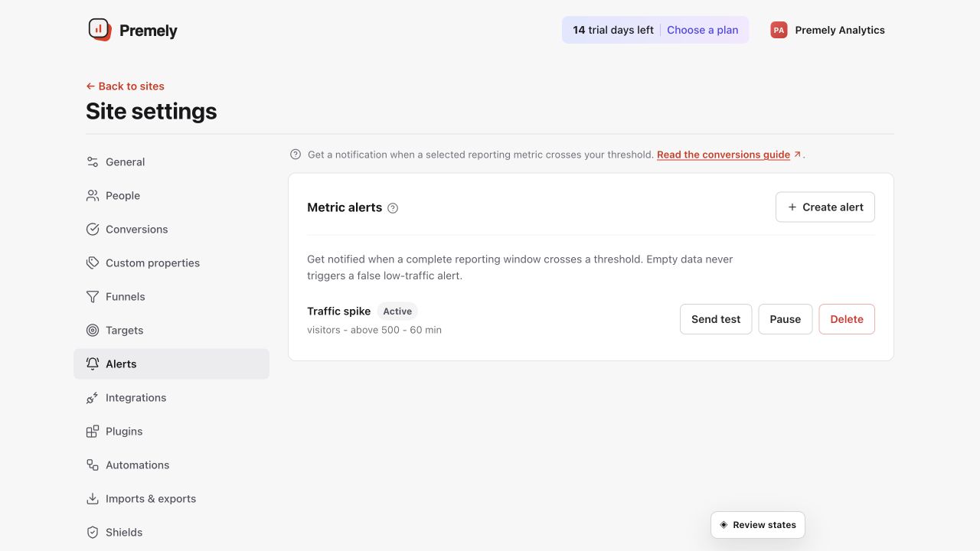Open Read the conversions guide link
This screenshot has height=551, width=980.
(724, 155)
